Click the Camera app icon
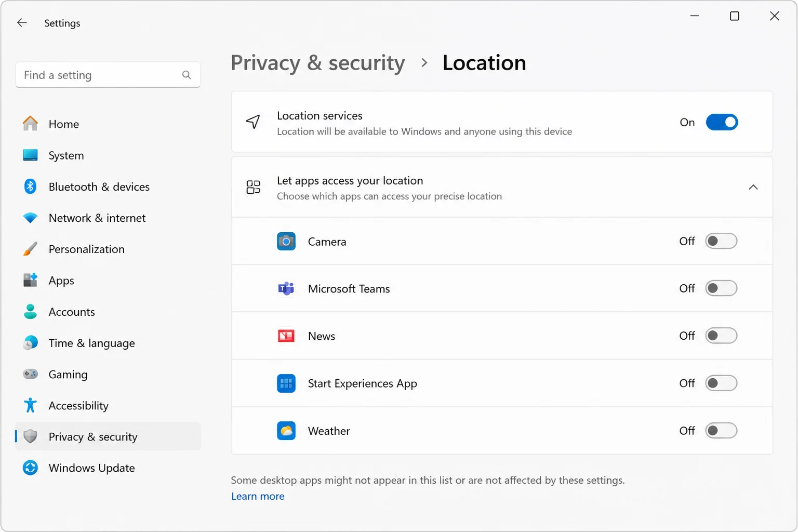The width and height of the screenshot is (798, 532). pos(286,242)
